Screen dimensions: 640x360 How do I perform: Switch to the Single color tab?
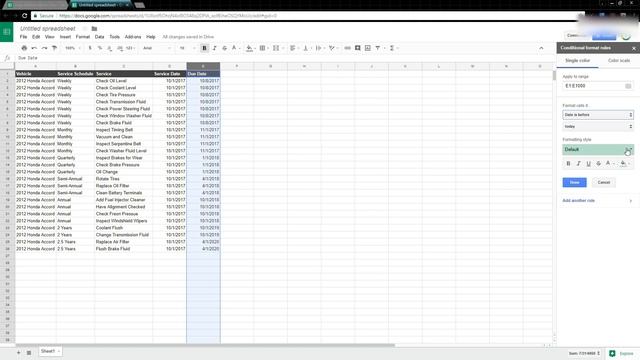[x=577, y=60]
